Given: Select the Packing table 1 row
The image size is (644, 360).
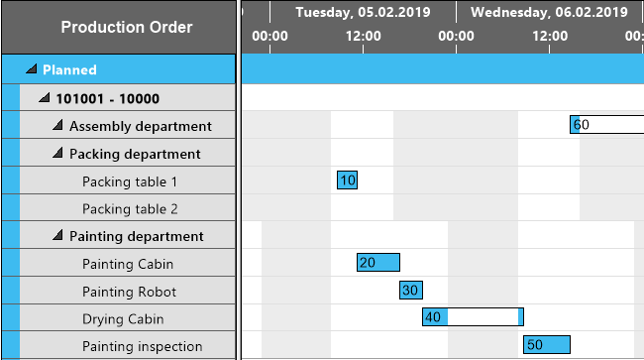Looking at the screenshot, I should [128, 180].
